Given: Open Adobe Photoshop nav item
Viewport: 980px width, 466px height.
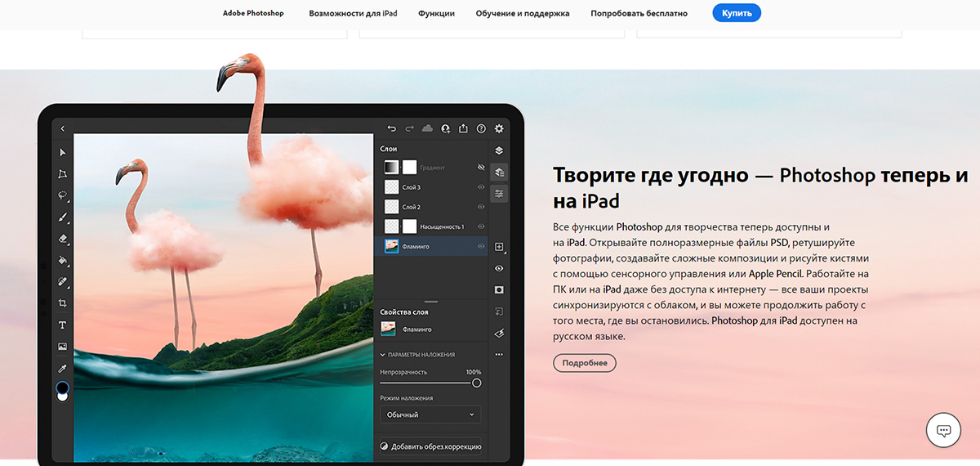Looking at the screenshot, I should 253,13.
